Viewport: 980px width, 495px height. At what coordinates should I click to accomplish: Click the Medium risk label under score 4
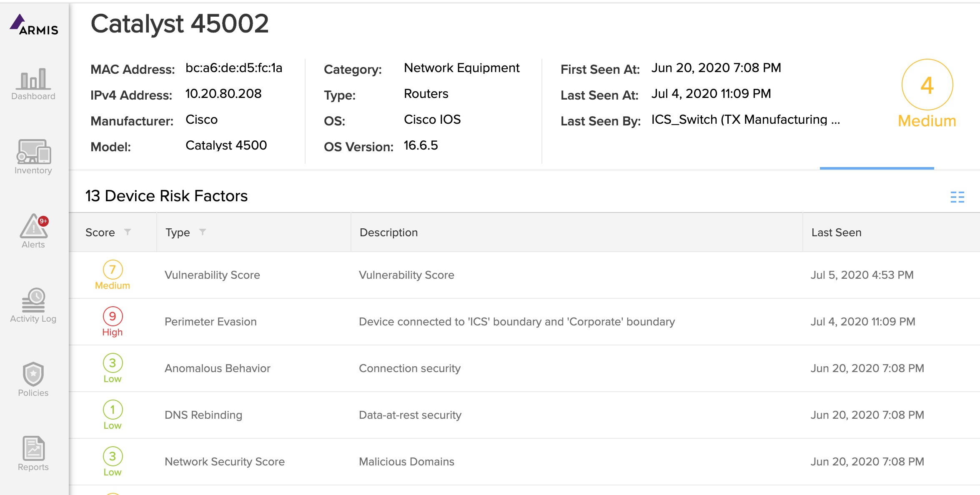pos(927,121)
